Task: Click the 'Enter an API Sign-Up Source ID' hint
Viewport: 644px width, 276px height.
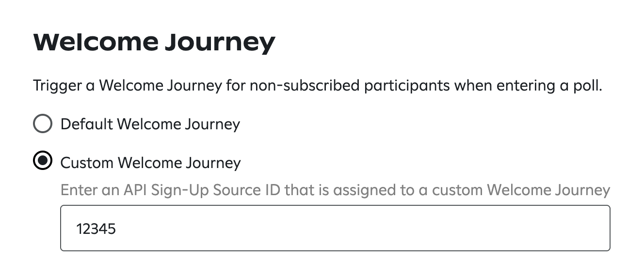Action: click(335, 190)
